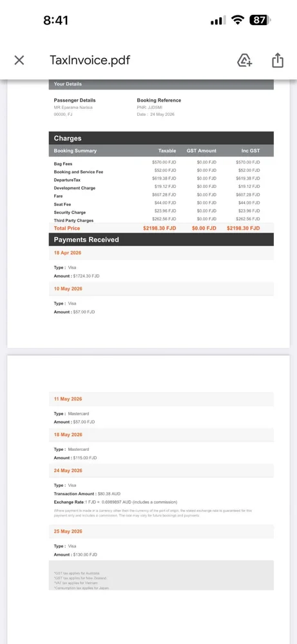Tap the Add to Drive icon

tap(244, 61)
